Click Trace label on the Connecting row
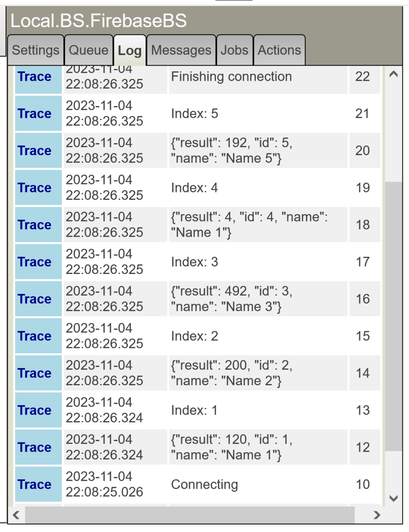Image resolution: width=409 pixels, height=532 pixels. coord(35,485)
